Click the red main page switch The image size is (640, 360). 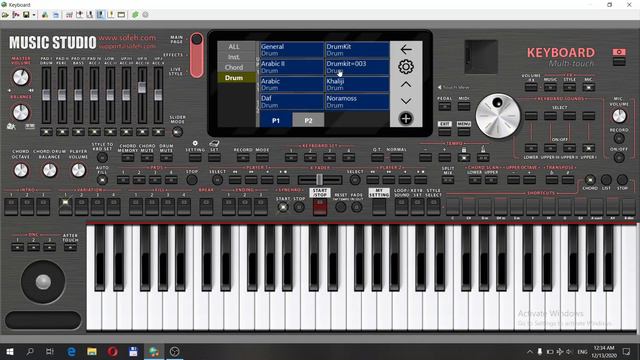(196, 55)
